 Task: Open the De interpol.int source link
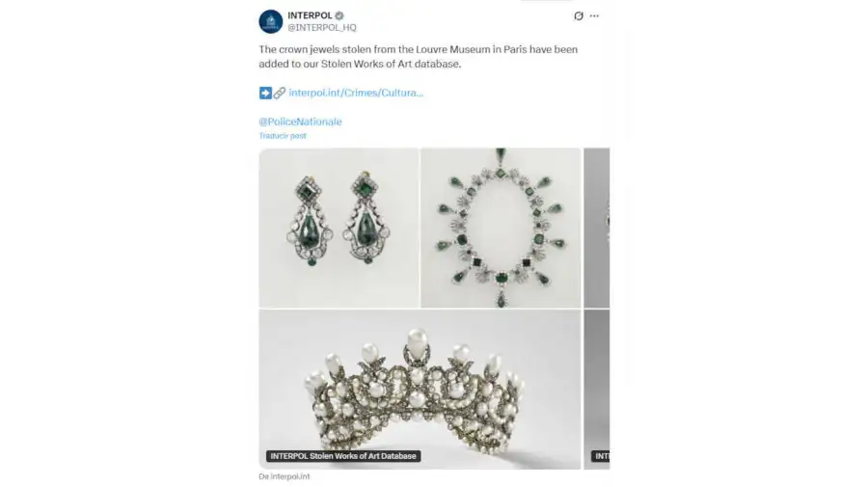pos(284,476)
